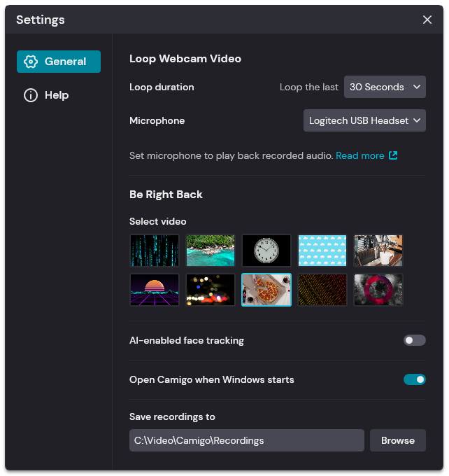Screen dimensions: 449x476
Task: Click the gear icon beside General
Action: click(x=31, y=62)
